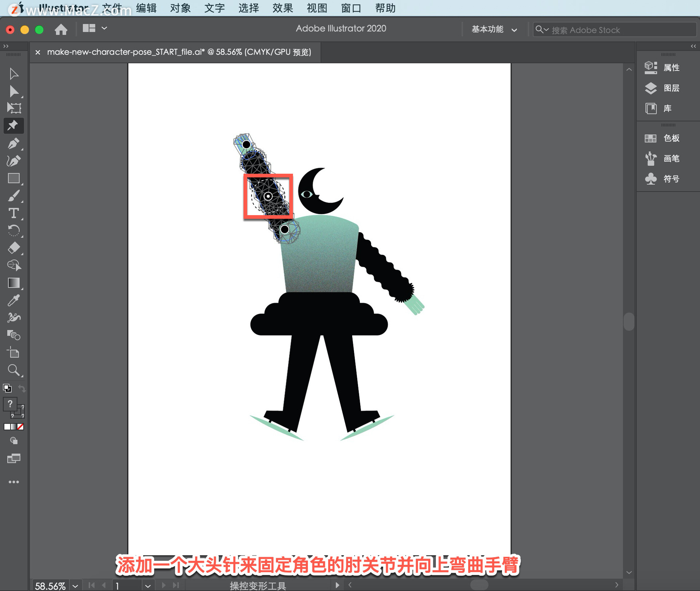Image resolution: width=700 pixels, height=591 pixels.
Task: Open the 选择 menu
Action: (x=249, y=8)
